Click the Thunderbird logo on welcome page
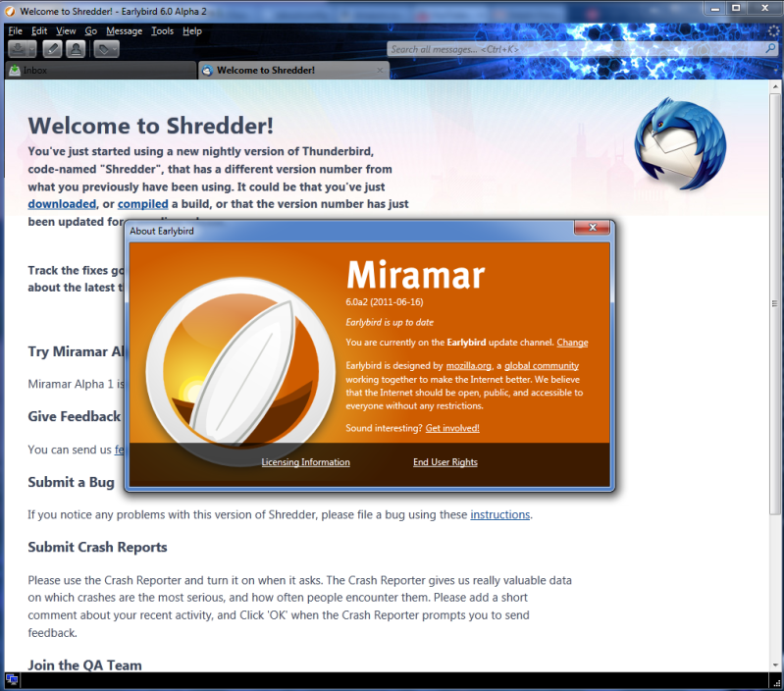The height and width of the screenshot is (691, 784). [680, 140]
